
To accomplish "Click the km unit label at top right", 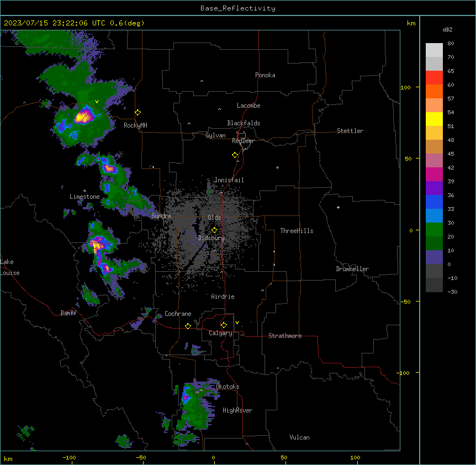I will click(411, 23).
